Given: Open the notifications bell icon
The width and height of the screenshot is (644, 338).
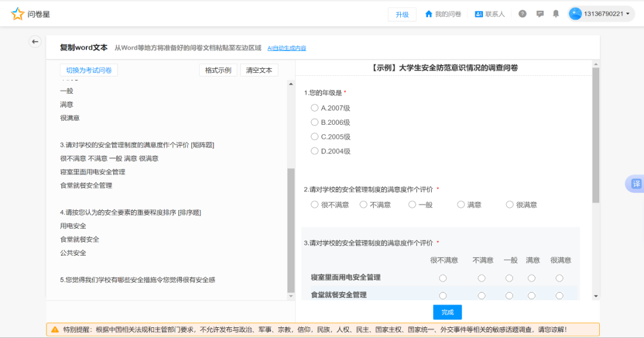Looking at the screenshot, I should pyautogui.click(x=556, y=14).
